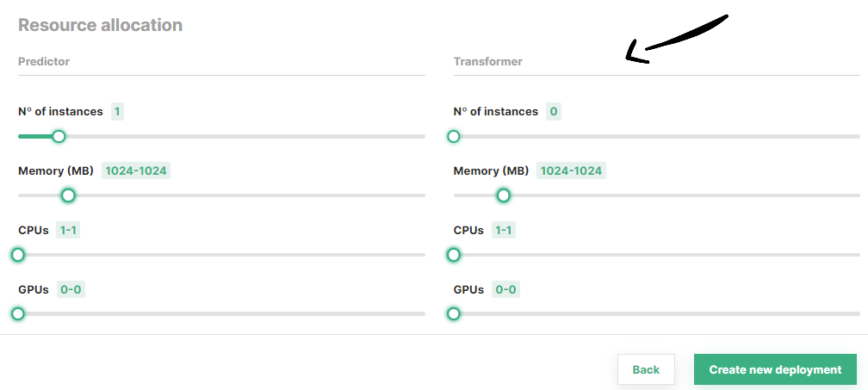This screenshot has height=390, width=868.
Task: Click Transformer CPUs slider handle
Action: [454, 255]
